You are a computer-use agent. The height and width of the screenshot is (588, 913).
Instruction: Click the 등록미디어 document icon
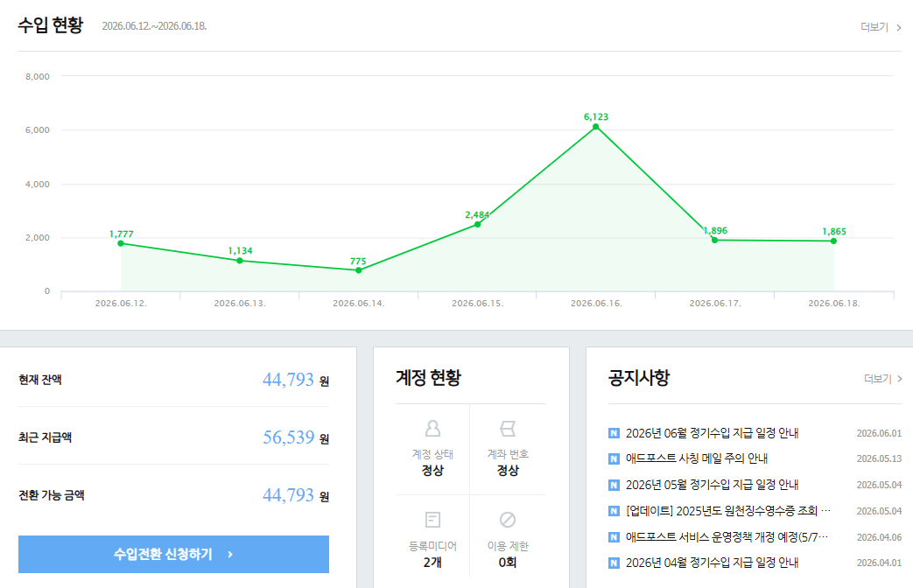(x=432, y=519)
